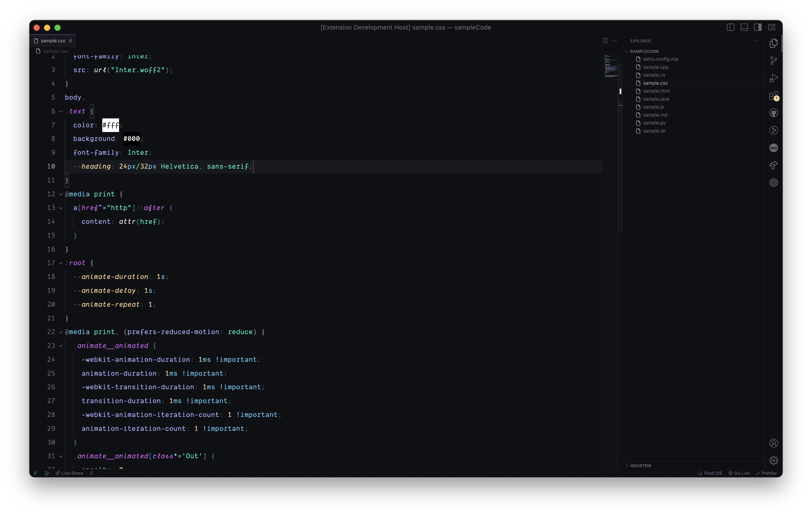Collapse the SAMPLECODE folder section
The height and width of the screenshot is (516, 812).
[x=644, y=51]
